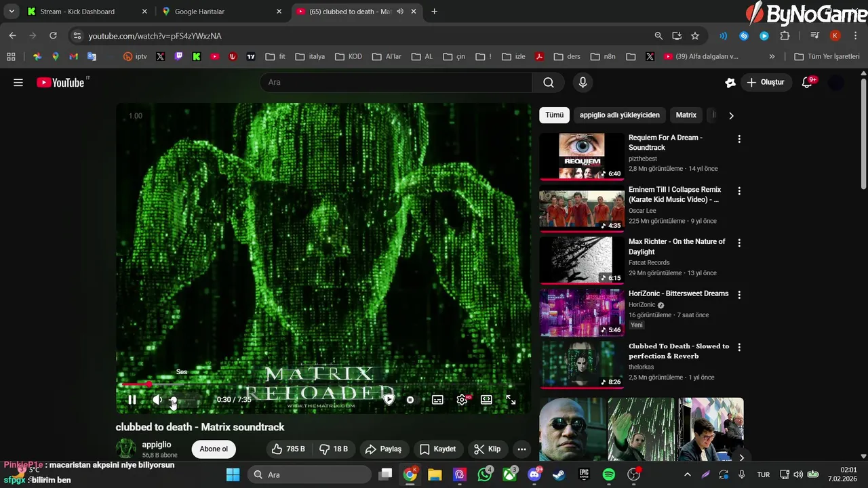
Task: Open the tab search dropdown arrow
Action: pyautogui.click(x=12, y=12)
